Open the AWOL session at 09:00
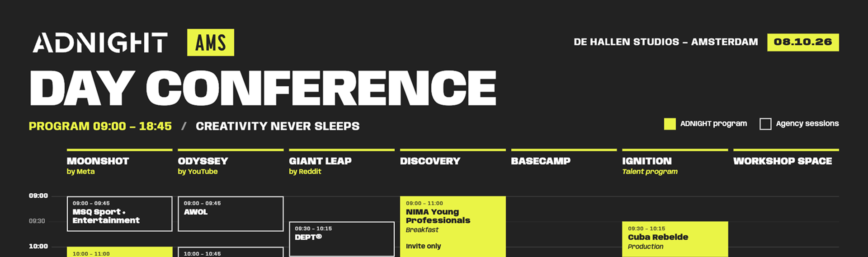 coord(231,214)
